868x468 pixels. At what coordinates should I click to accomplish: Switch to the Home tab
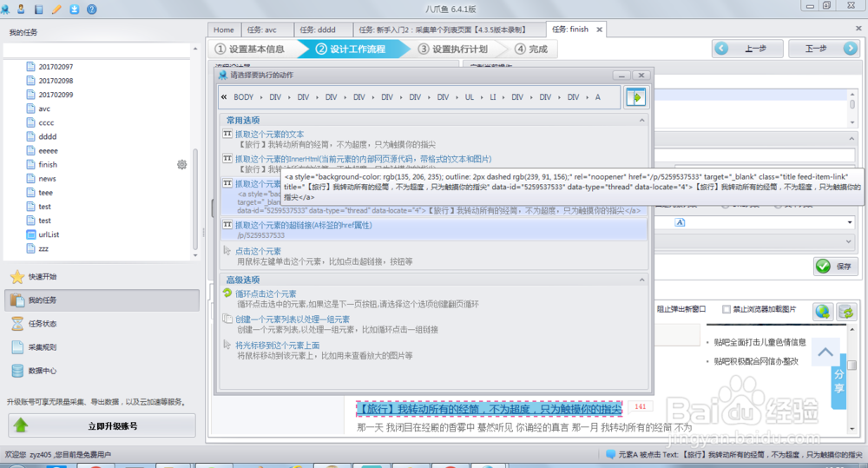(224, 30)
